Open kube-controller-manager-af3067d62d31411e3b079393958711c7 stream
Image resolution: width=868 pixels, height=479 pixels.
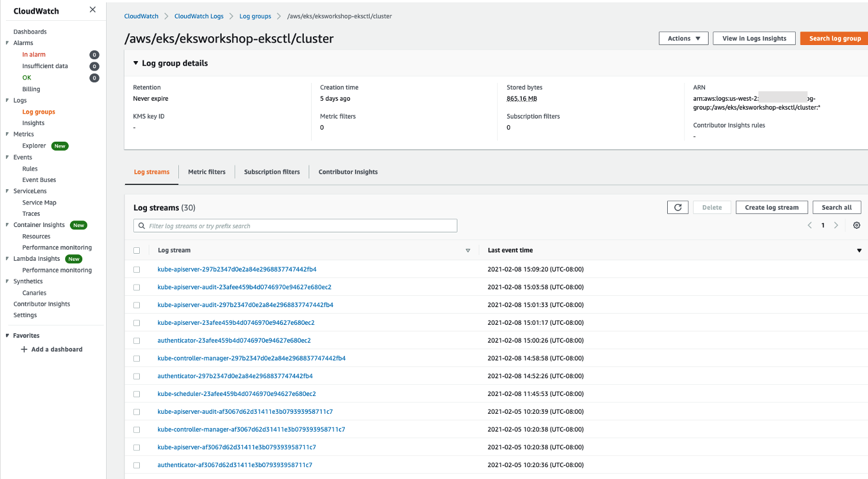(x=251, y=430)
